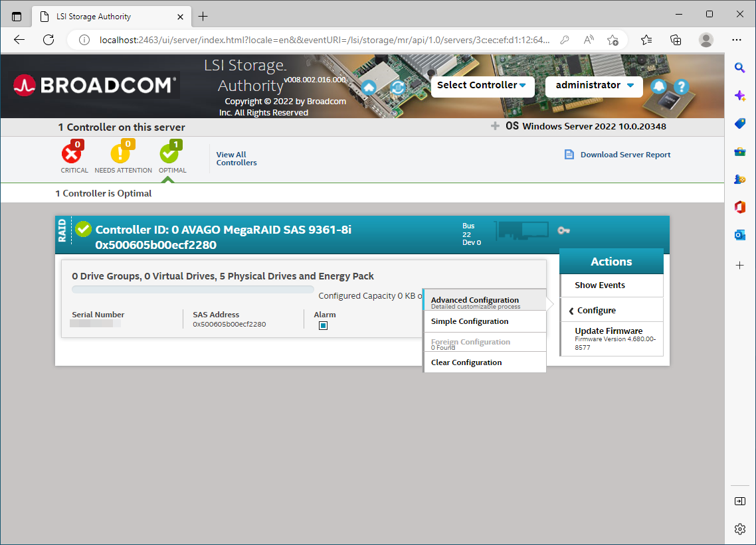Go to LSI Storage Authority home icon
Image resolution: width=756 pixels, height=545 pixels.
point(369,87)
